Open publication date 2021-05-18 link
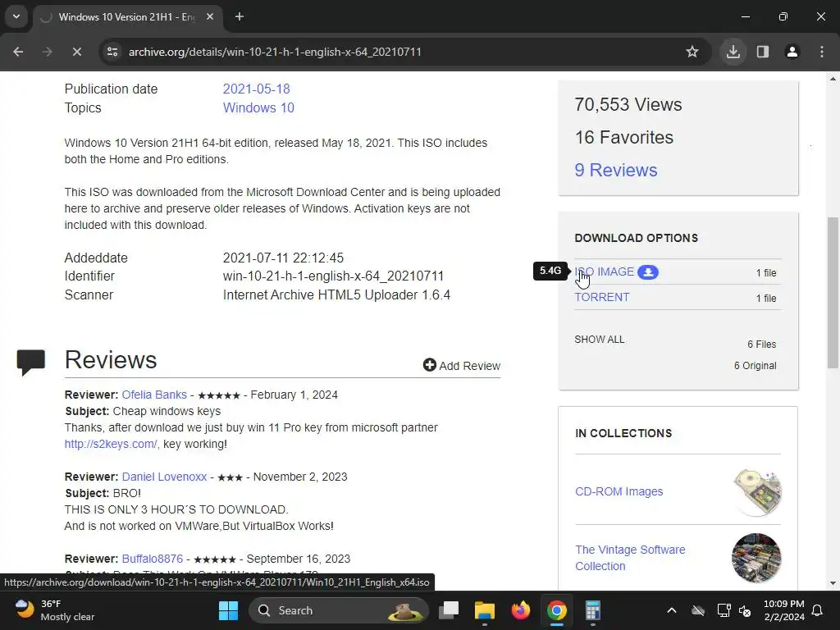This screenshot has height=630, width=840. pos(256,89)
